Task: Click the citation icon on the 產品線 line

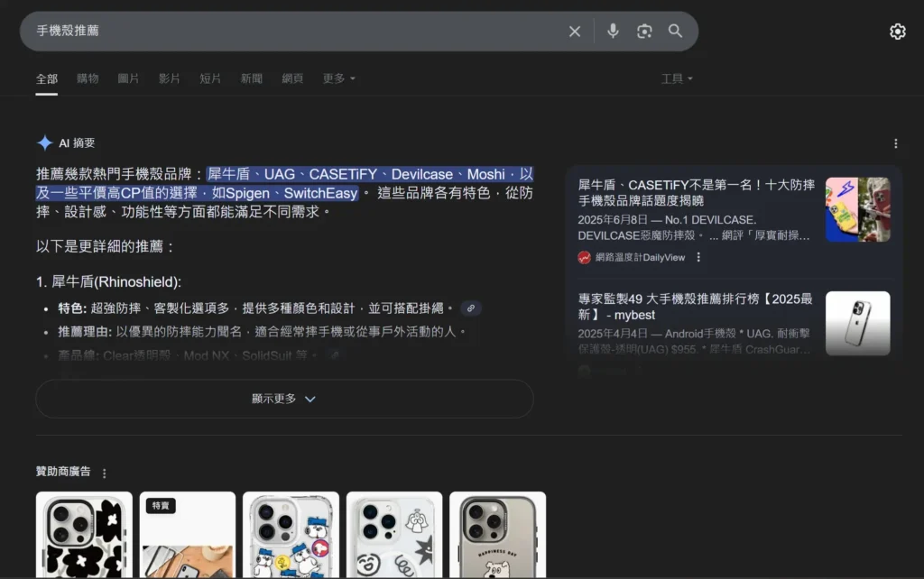Action: [335, 355]
